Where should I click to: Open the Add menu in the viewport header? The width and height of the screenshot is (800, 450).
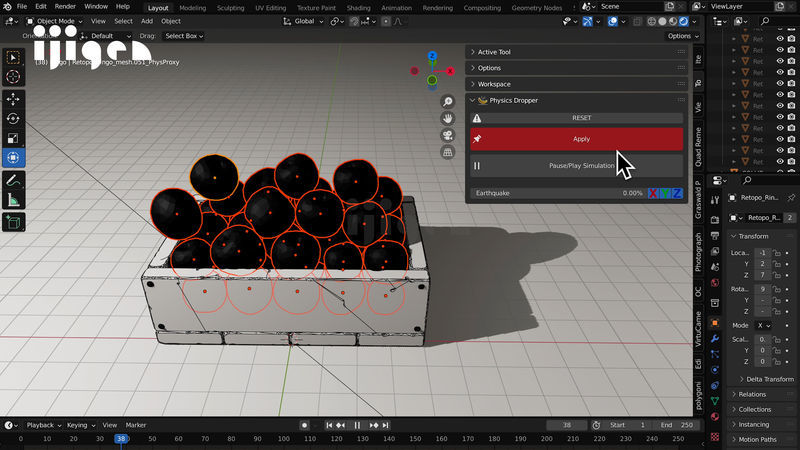(x=146, y=21)
